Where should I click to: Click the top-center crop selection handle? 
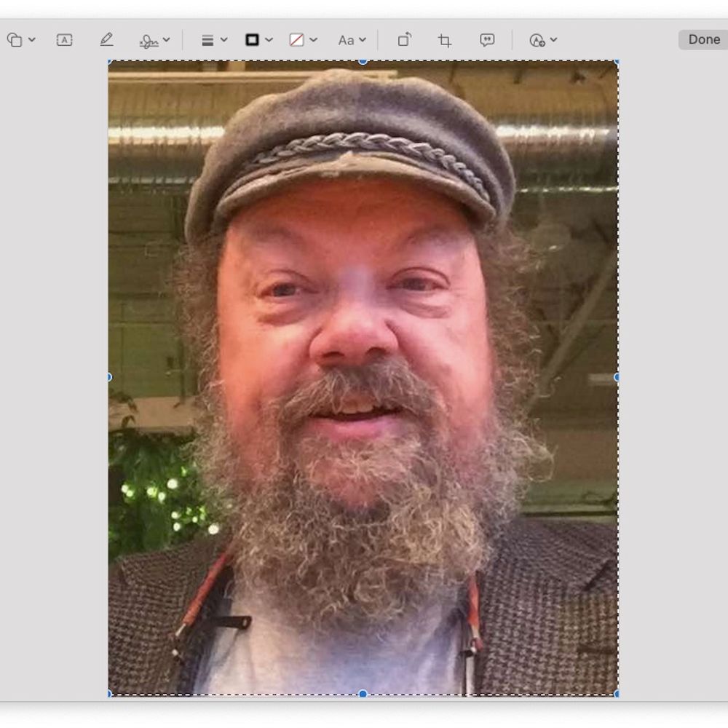363,61
